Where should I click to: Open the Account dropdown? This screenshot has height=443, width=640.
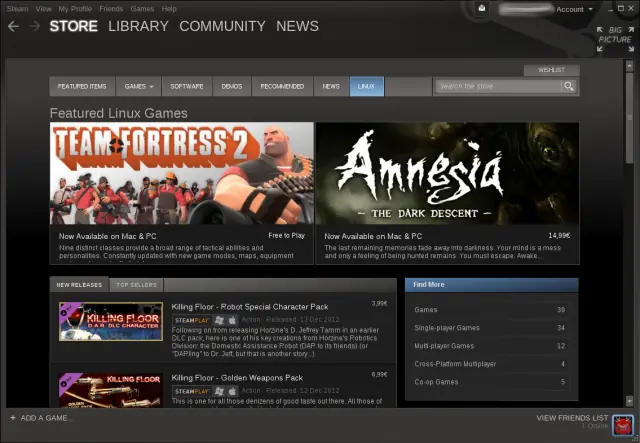coord(574,9)
